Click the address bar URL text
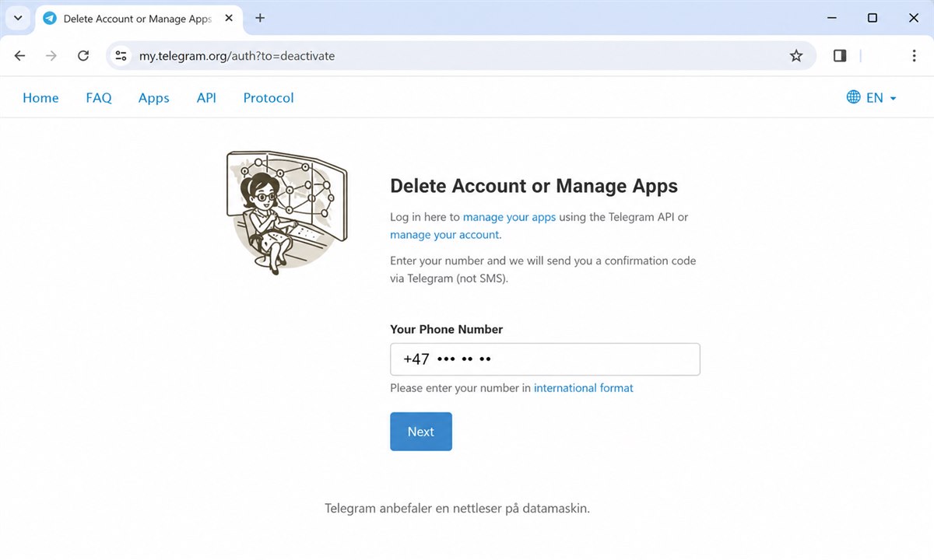This screenshot has width=934, height=560. pos(237,56)
